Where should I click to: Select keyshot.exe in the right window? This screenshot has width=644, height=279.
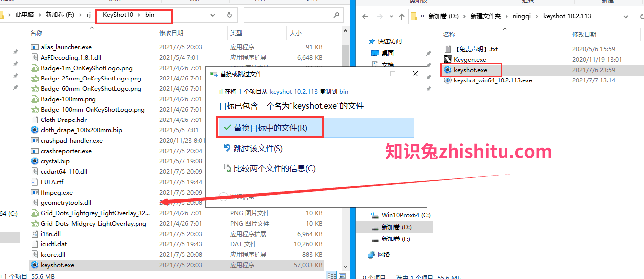[470, 70]
